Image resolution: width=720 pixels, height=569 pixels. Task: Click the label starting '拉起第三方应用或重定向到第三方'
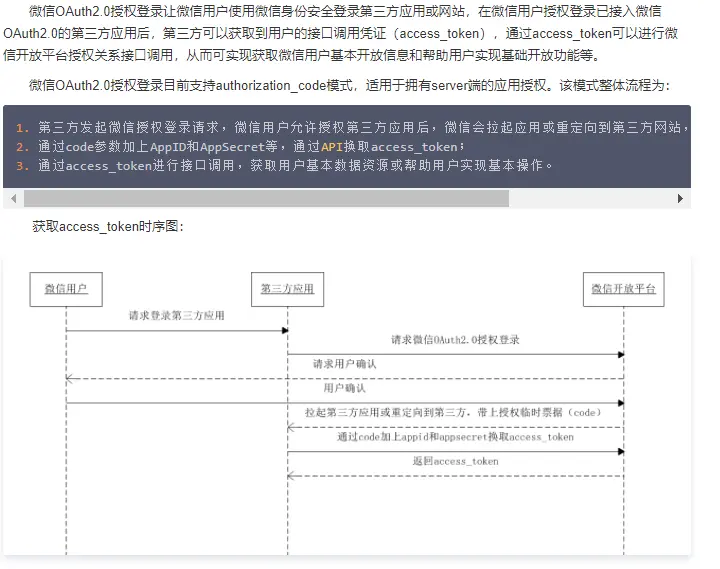tap(453, 412)
